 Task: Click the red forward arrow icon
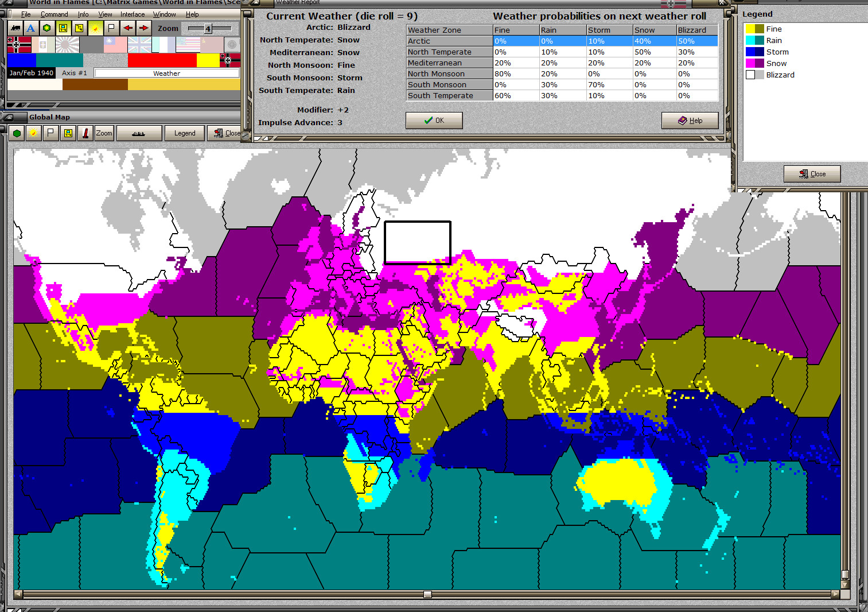point(143,28)
